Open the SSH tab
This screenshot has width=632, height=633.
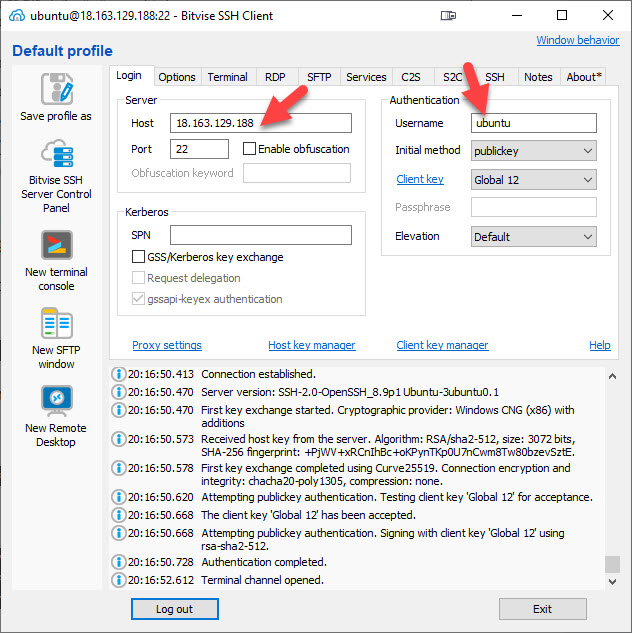(x=495, y=77)
